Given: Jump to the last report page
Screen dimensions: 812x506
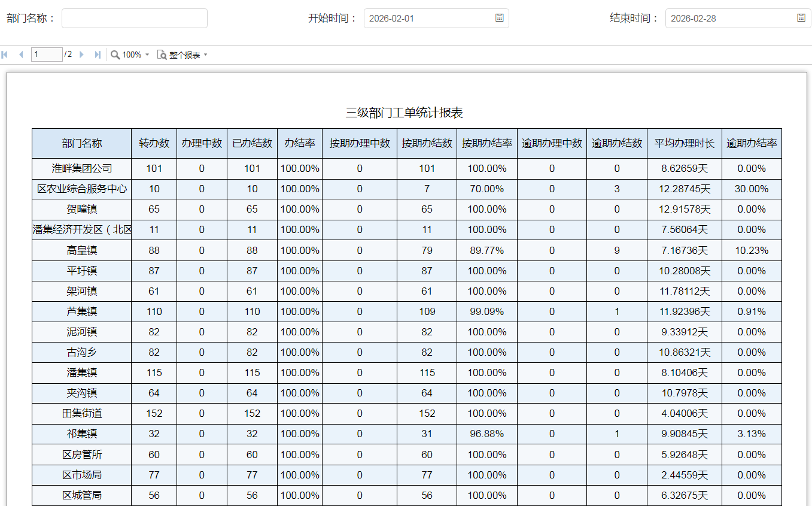Looking at the screenshot, I should click(x=98, y=54).
